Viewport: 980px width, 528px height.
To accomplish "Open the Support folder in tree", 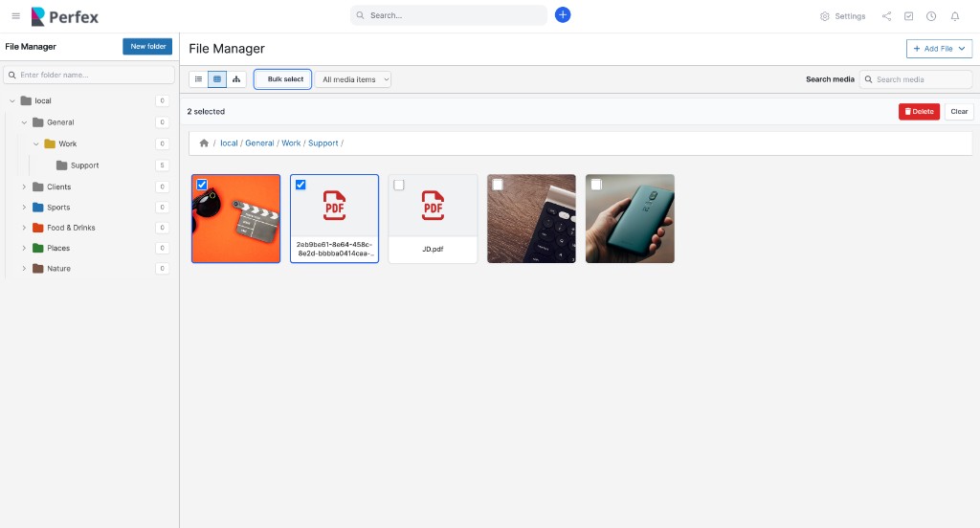I will coord(84,165).
